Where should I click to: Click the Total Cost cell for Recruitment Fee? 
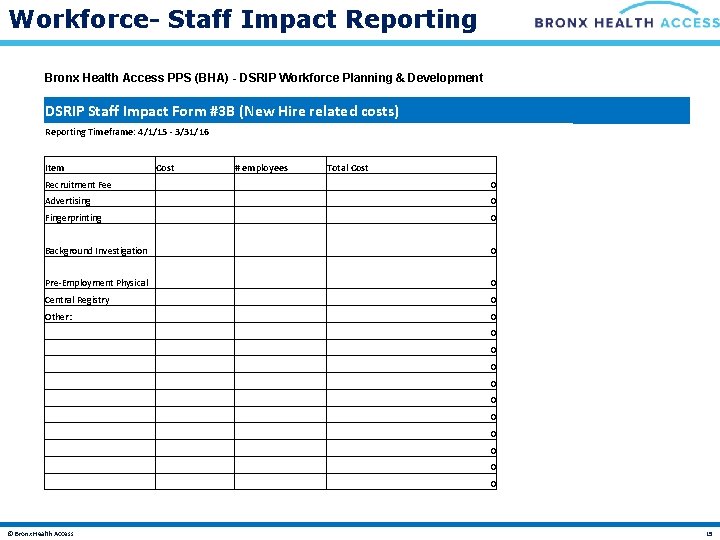pyautogui.click(x=411, y=182)
